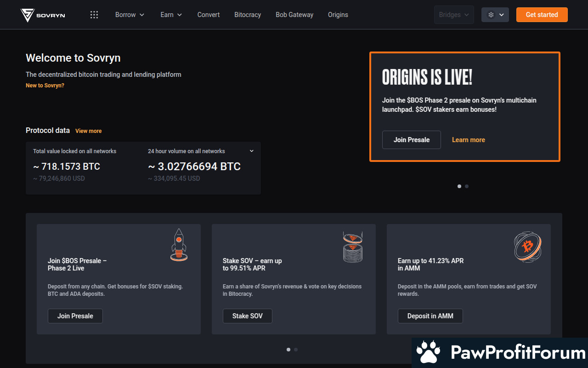
Task: Click the orange Bitcoin coin icon
Action: pyautogui.click(x=527, y=247)
